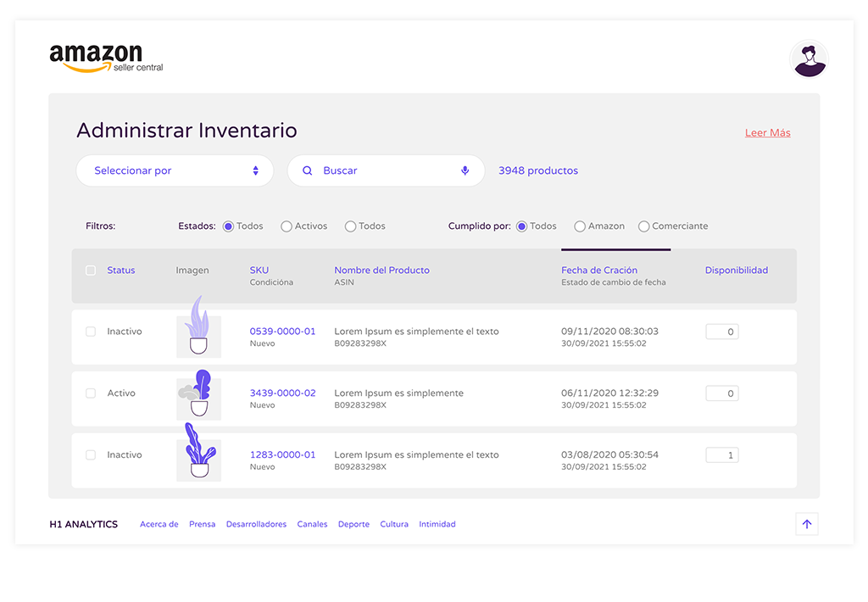Toggle the select-all checkbox beside Status
This screenshot has height=602, width=868.
(91, 270)
